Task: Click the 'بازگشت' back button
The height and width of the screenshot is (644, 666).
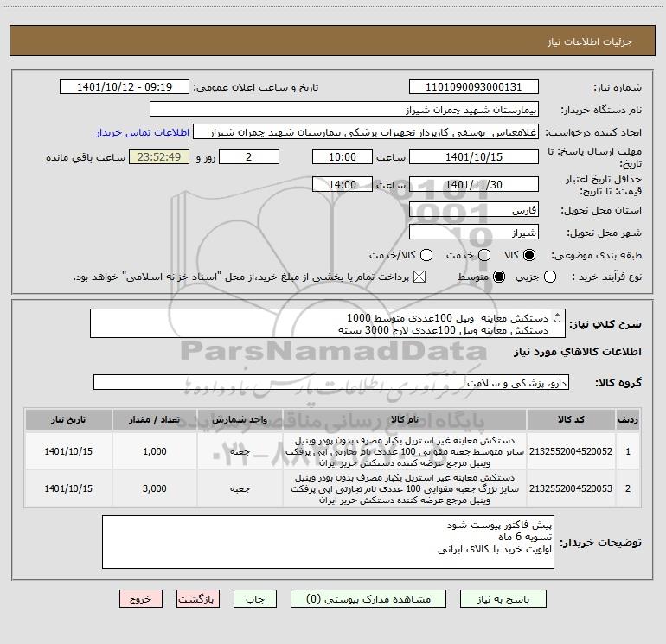Action: (198, 599)
